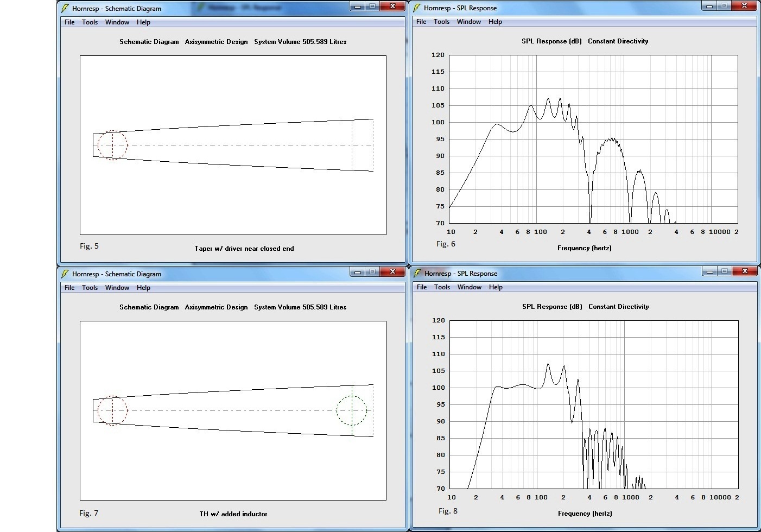The width and height of the screenshot is (761, 532).
Task: Minimize the Fig. 8 SPL Response window
Action: [x=709, y=271]
